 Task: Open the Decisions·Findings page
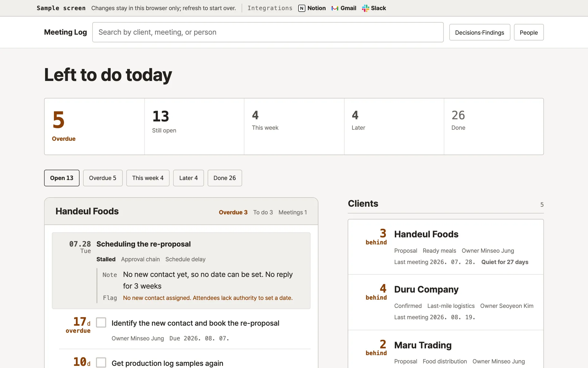pyautogui.click(x=480, y=32)
